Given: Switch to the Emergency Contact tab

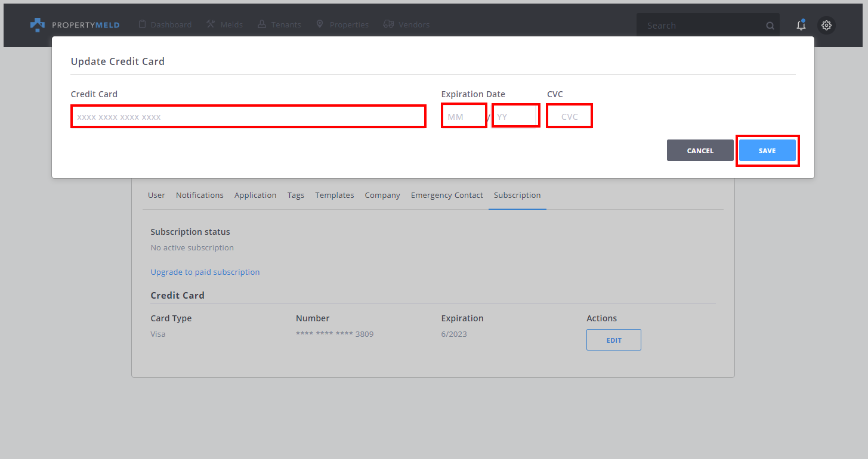Looking at the screenshot, I should coord(447,195).
